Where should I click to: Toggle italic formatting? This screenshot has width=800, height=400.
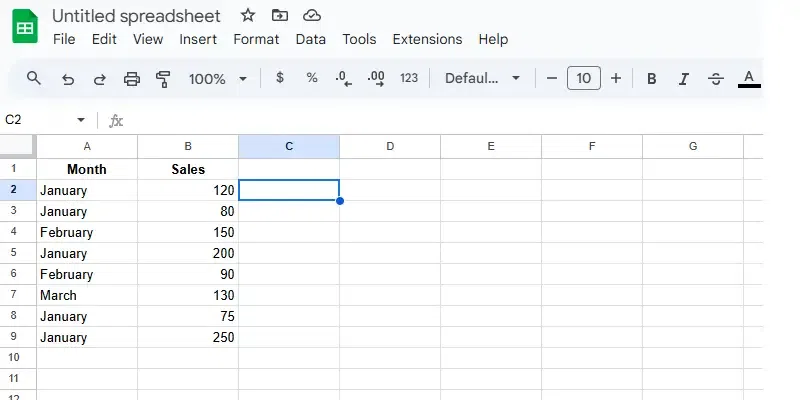click(684, 78)
